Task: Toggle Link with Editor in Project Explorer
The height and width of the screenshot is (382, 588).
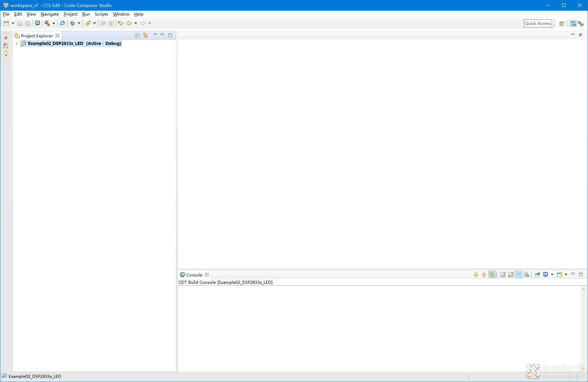Action: (x=145, y=35)
